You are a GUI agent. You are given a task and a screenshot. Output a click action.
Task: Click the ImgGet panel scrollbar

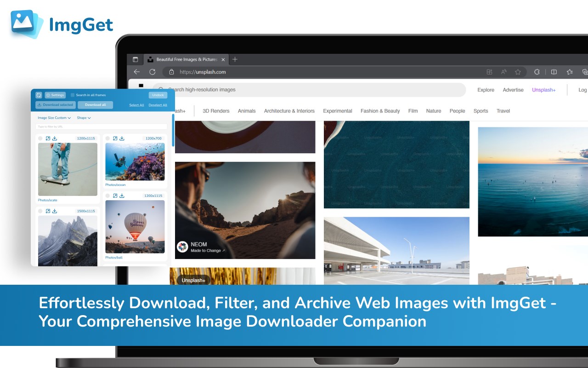click(173, 131)
